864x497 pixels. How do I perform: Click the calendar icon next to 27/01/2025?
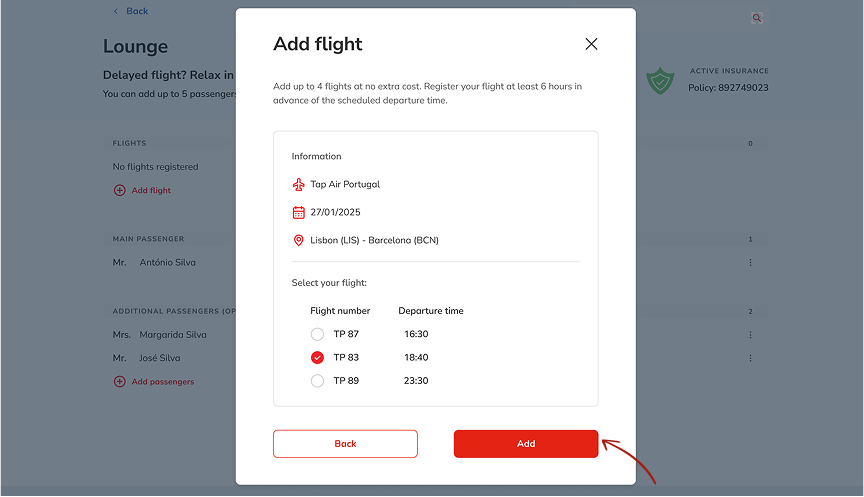[298, 212]
